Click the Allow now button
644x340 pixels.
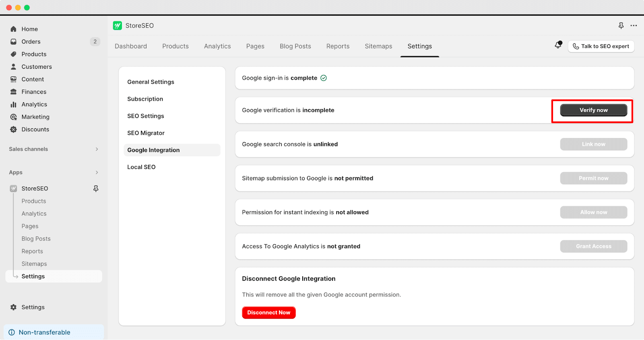(594, 212)
